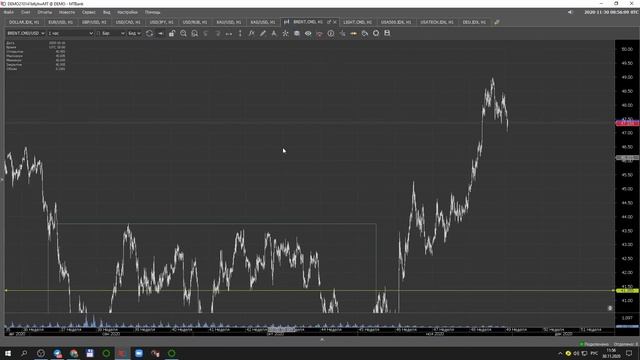Click the yellow price label on the axis

coord(627,291)
